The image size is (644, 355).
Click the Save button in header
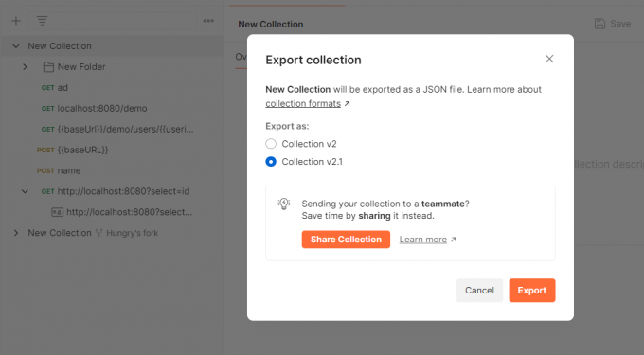pos(613,24)
